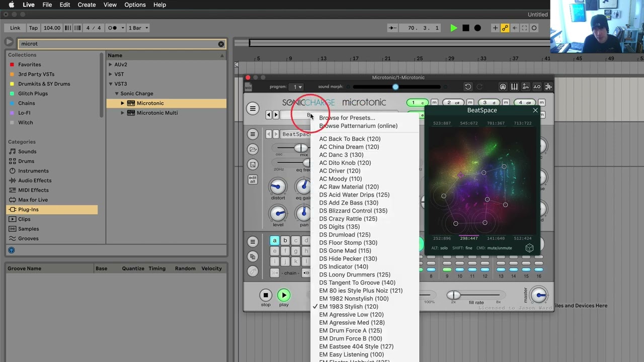Image resolution: width=644 pixels, height=362 pixels.
Task: Select drum channel 3 button
Action: tap(489, 103)
